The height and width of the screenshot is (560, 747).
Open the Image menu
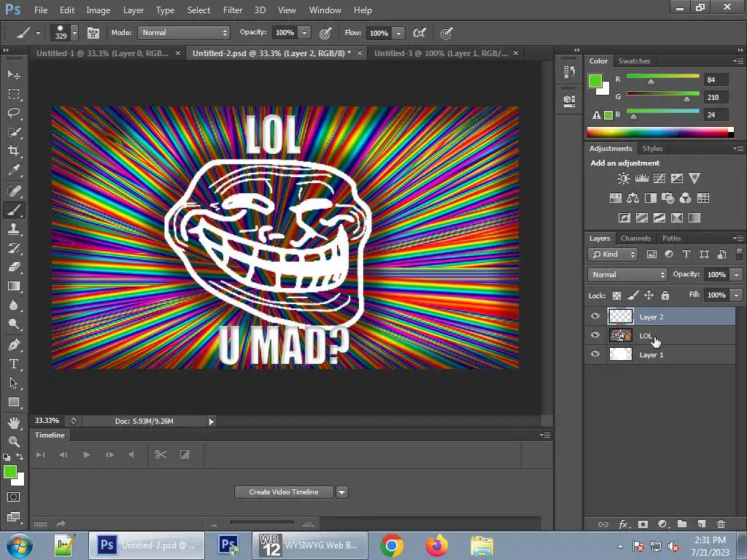click(x=98, y=10)
